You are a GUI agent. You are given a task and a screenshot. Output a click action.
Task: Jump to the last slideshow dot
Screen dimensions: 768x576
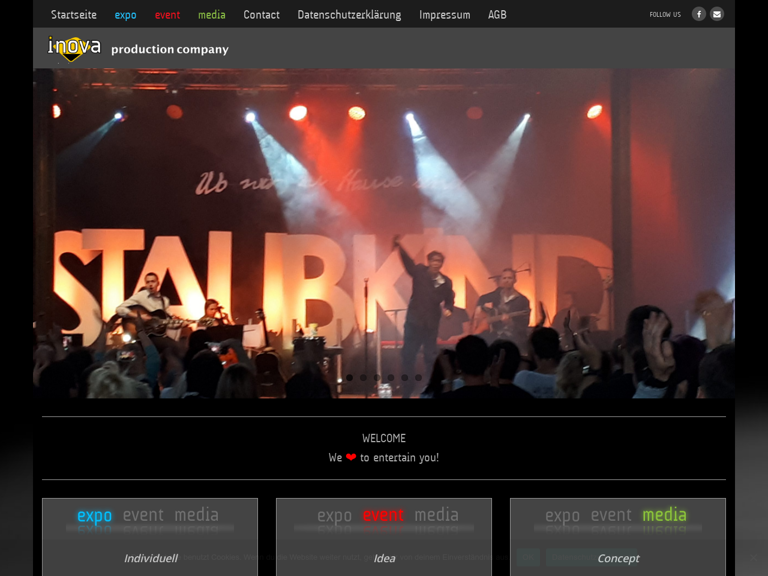tap(418, 378)
